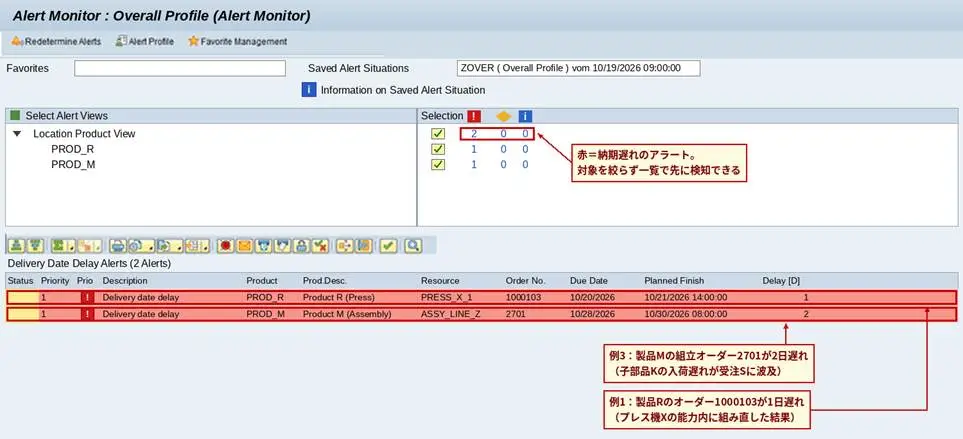Click the blue info column icon in Selection header
Image resolution: width=963 pixels, height=439 pixels.
[x=525, y=116]
